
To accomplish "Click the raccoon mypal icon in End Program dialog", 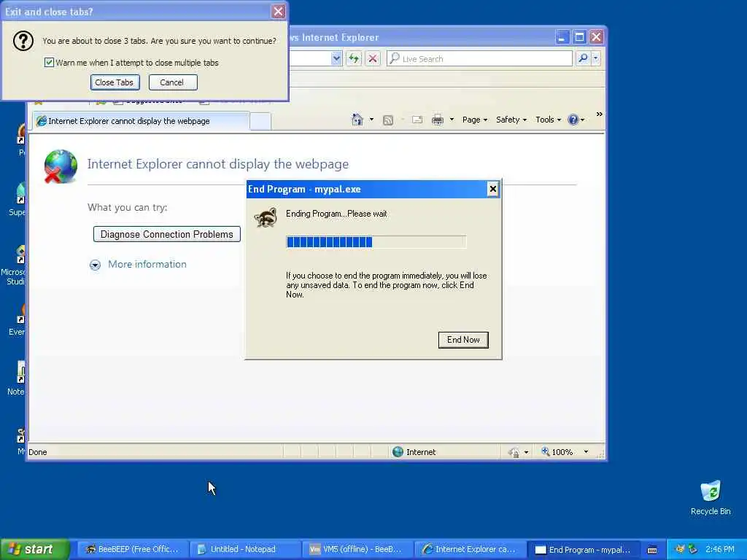I will pyautogui.click(x=266, y=217).
